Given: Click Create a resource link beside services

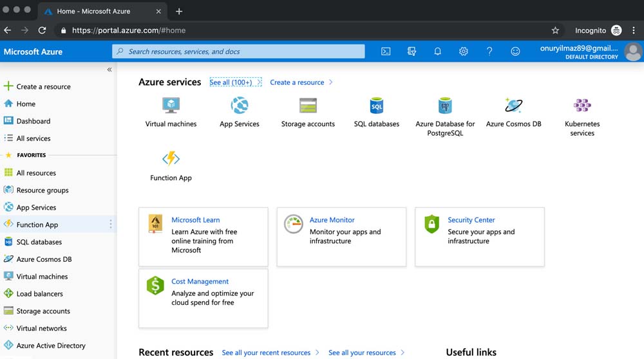Looking at the screenshot, I should click(x=297, y=82).
